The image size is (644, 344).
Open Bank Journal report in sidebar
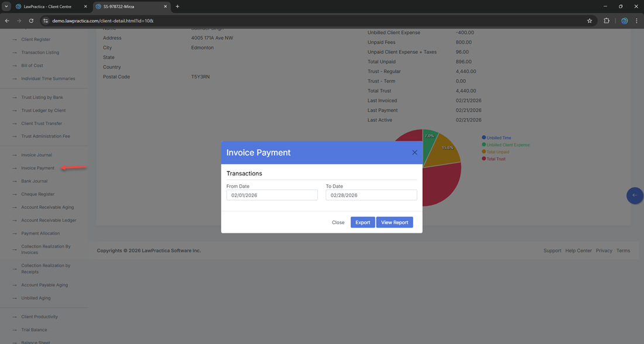pos(35,181)
